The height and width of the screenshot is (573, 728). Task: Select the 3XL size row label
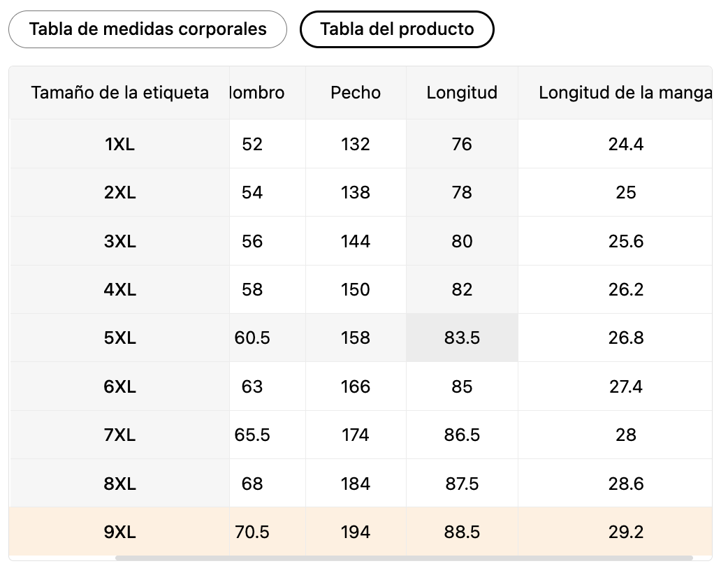tap(119, 242)
